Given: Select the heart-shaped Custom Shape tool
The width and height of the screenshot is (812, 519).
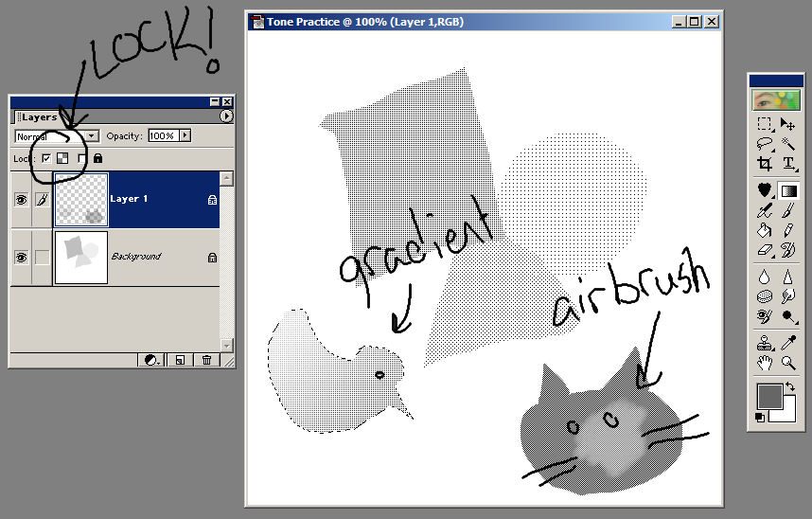Looking at the screenshot, I should point(764,190).
